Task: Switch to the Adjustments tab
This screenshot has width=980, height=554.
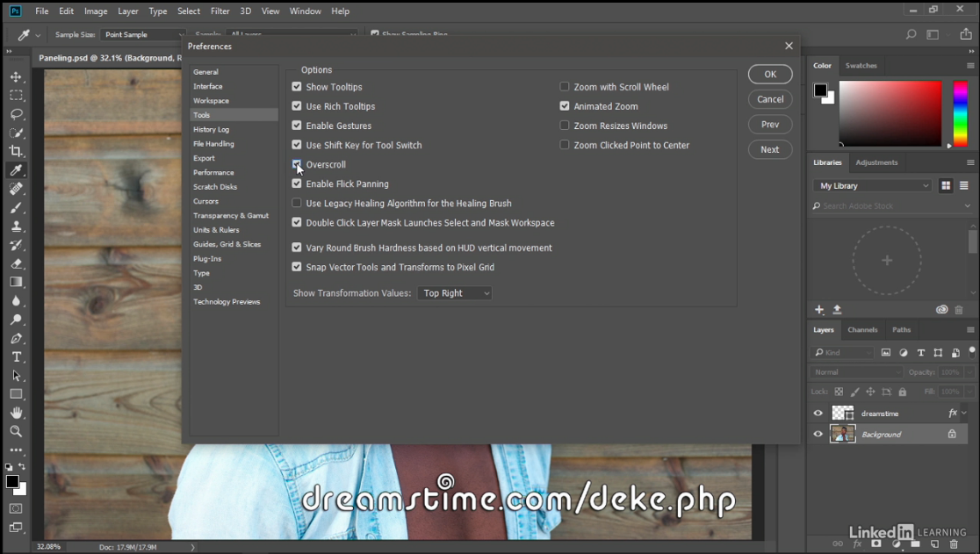Action: click(x=876, y=162)
